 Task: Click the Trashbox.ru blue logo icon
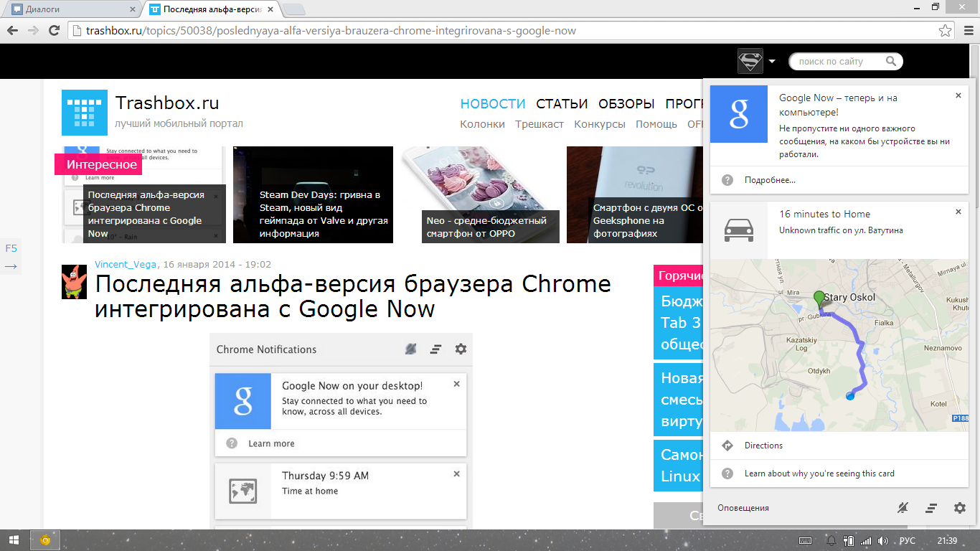coord(84,113)
